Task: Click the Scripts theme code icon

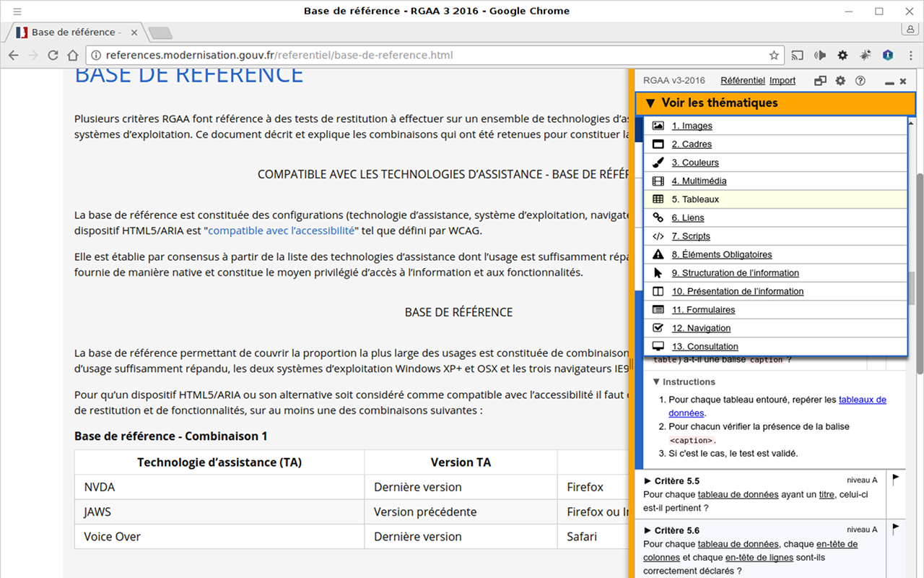Action: tap(658, 236)
